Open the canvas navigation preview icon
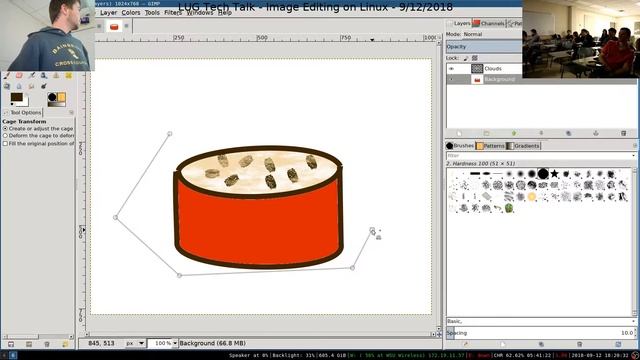The height and width of the screenshot is (360, 640). coord(439,334)
